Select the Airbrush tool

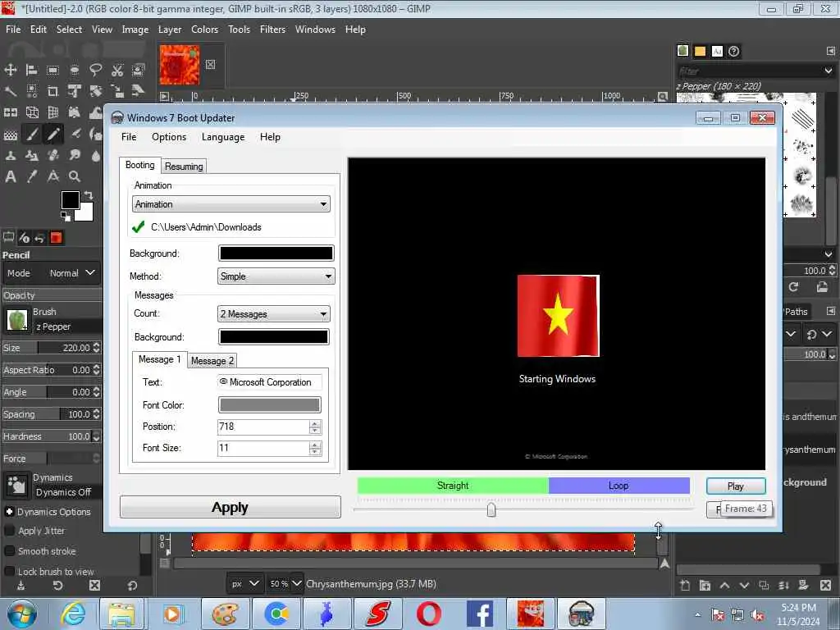[75, 134]
